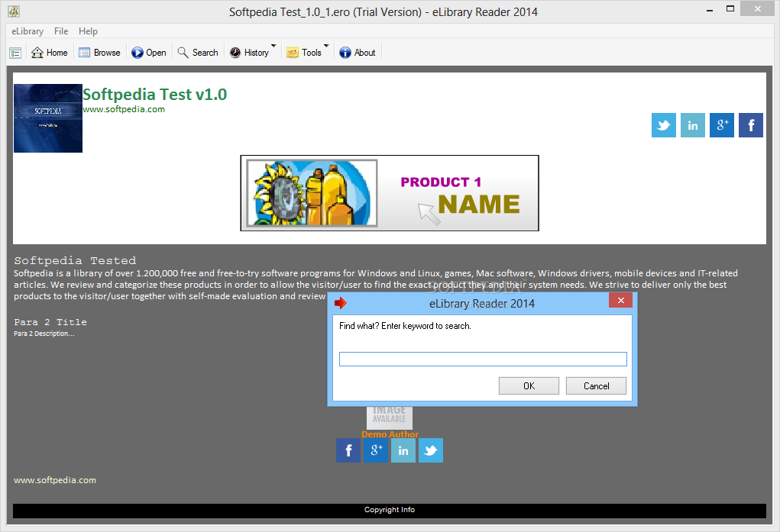This screenshot has width=780, height=532.
Task: Click the application icon in title bar
Action: (x=14, y=11)
